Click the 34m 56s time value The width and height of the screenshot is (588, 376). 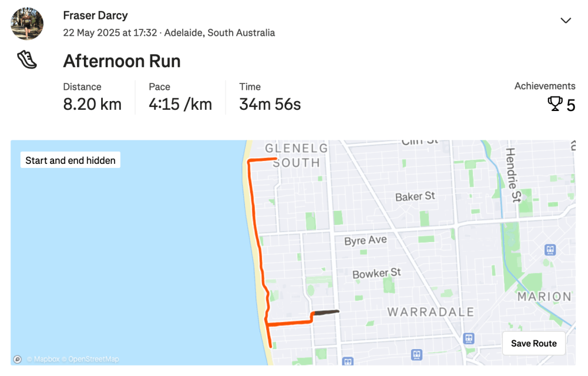pyautogui.click(x=270, y=104)
